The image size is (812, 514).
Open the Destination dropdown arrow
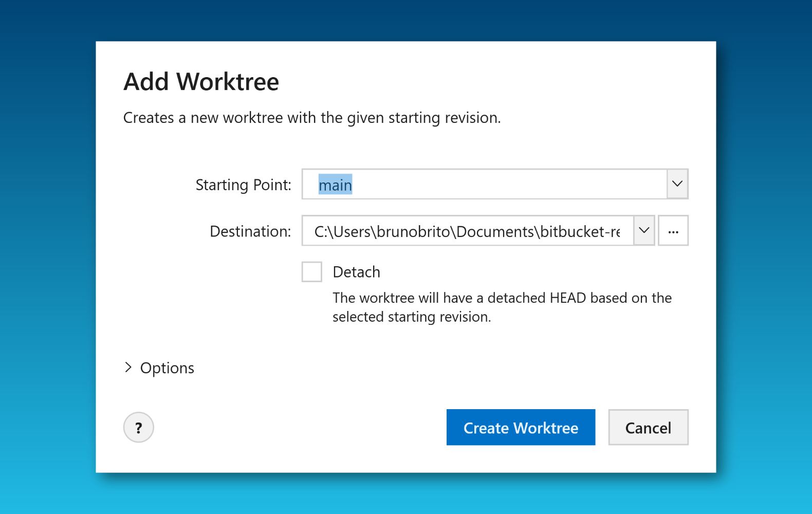coord(643,231)
